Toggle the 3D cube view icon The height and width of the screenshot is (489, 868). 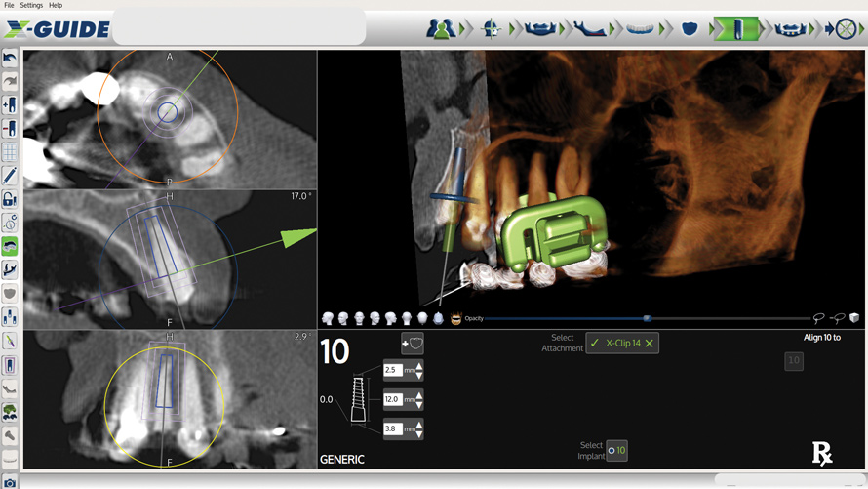[x=854, y=318]
